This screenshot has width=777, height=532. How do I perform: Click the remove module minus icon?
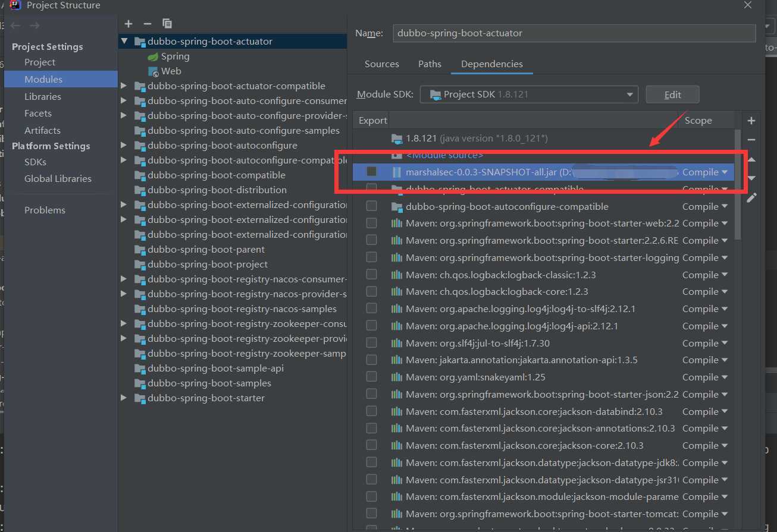point(148,23)
